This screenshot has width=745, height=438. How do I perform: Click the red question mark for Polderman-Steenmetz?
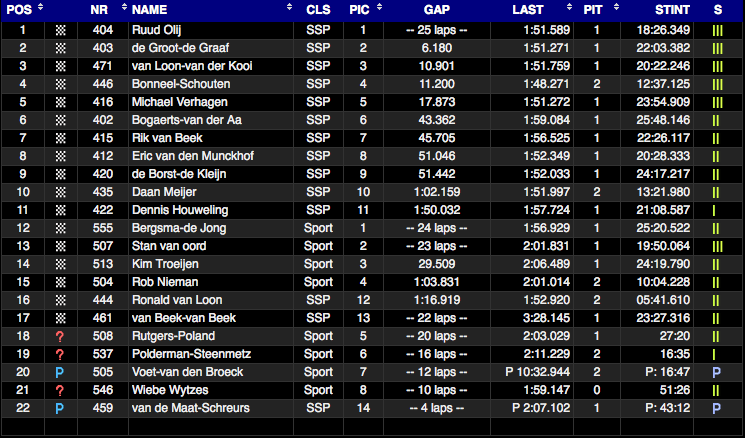click(x=60, y=354)
